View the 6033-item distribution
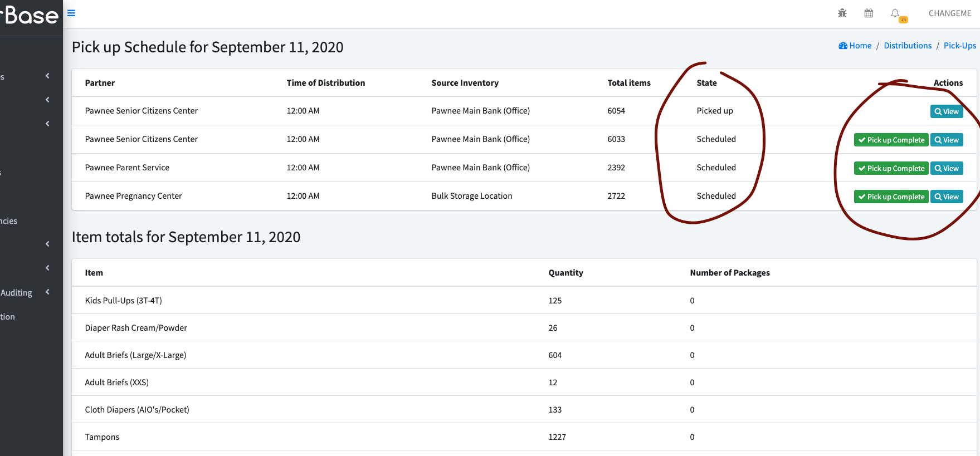 pos(947,140)
